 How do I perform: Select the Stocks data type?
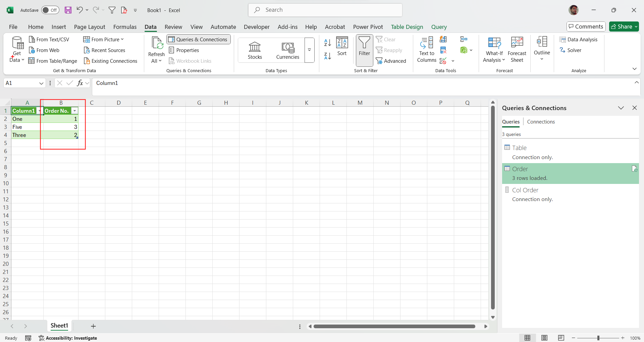[x=255, y=50]
